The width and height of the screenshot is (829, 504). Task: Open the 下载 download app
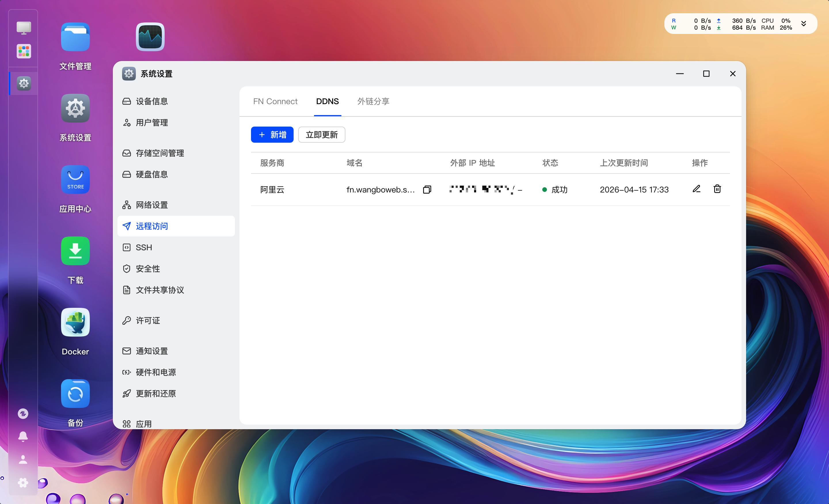tap(75, 251)
